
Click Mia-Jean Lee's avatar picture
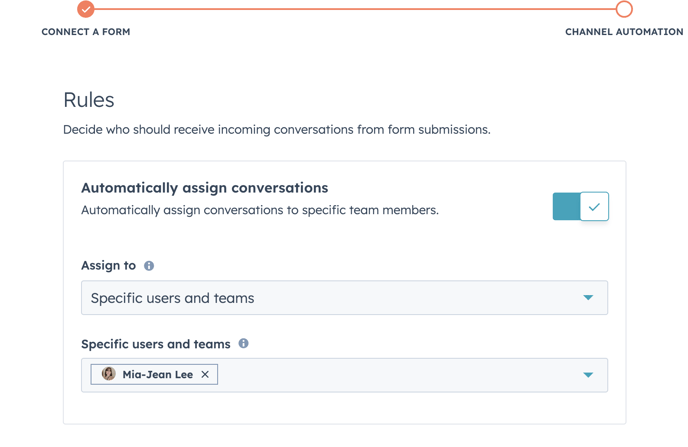(108, 374)
